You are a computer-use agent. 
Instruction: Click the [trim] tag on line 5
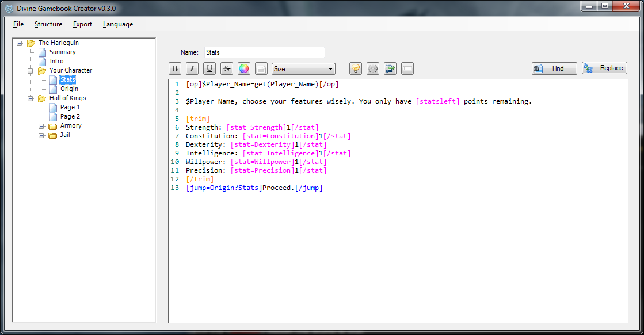click(x=197, y=119)
